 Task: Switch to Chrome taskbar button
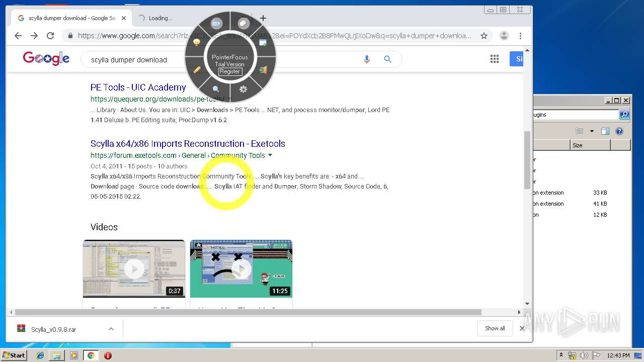coord(91,355)
